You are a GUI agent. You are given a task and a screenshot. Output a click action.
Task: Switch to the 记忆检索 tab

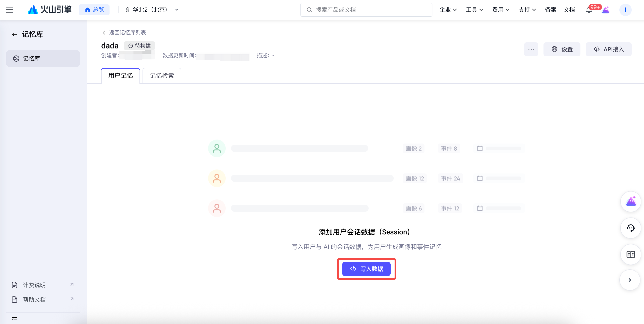pos(161,75)
